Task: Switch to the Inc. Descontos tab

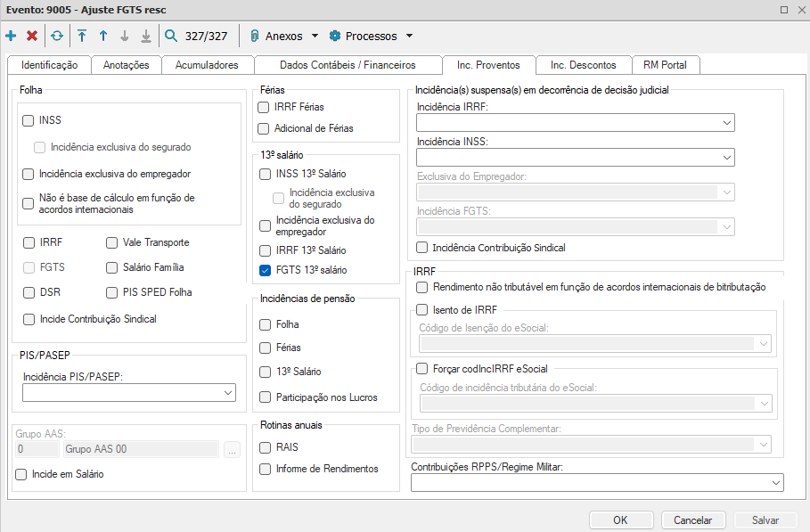Action: (x=583, y=65)
